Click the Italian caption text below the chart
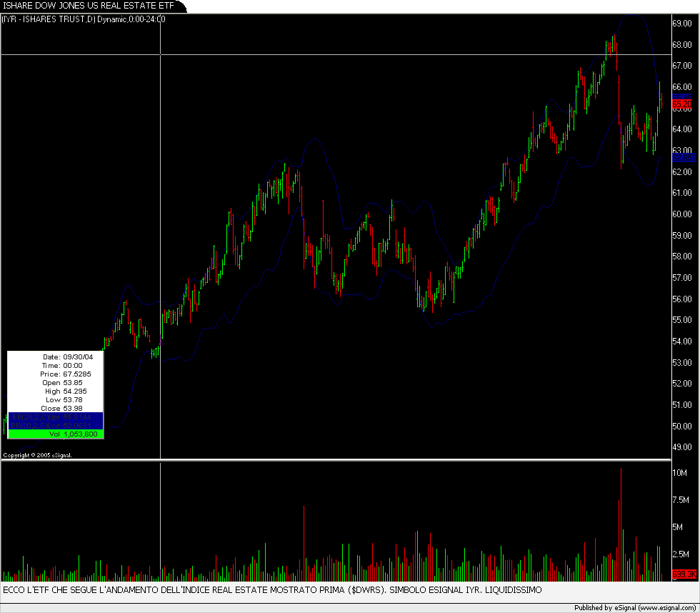 click(272, 590)
